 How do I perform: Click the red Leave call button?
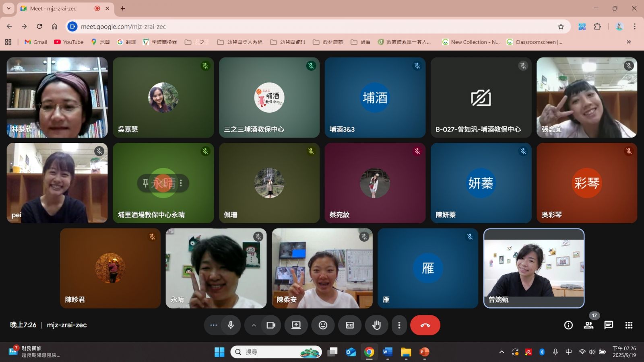[x=425, y=325]
